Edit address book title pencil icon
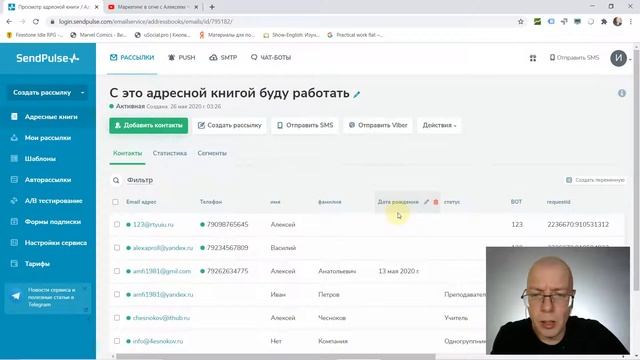Viewport: 640px width, 360px height. point(357,94)
